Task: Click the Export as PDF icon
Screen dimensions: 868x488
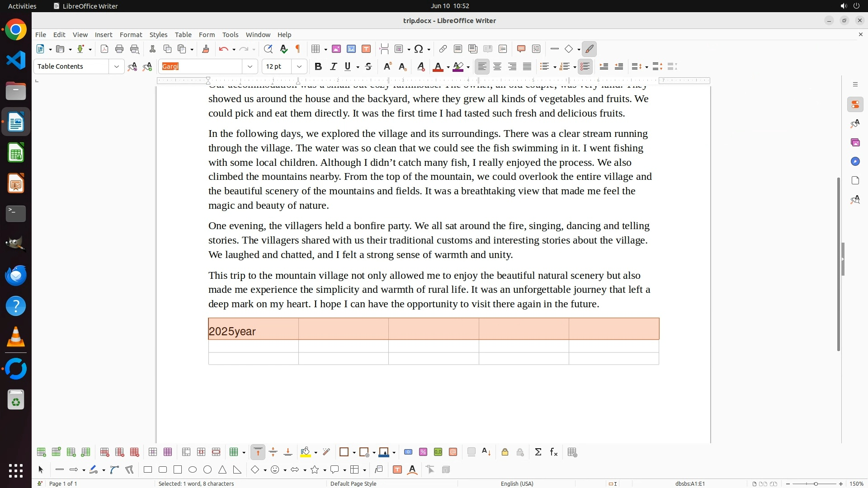Action: click(x=104, y=49)
